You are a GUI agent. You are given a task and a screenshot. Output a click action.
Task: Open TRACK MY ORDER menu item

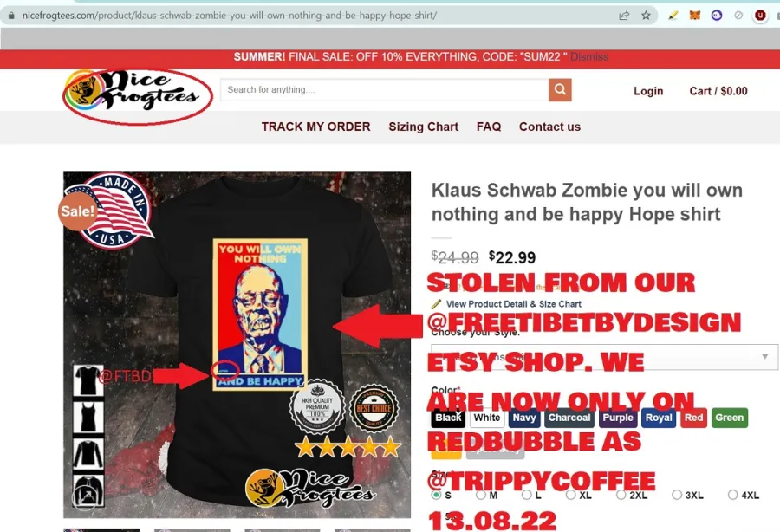click(x=315, y=127)
